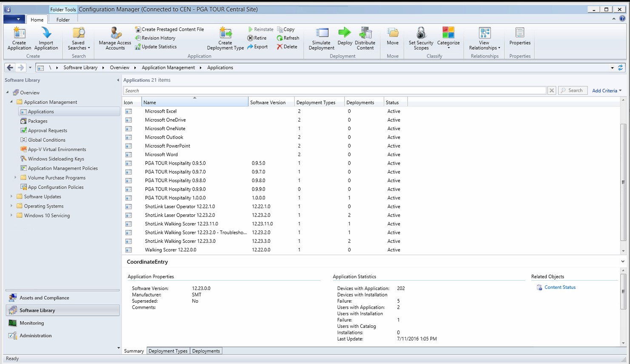630x364 pixels.
Task: Click the Distribute Content icon
Action: point(365,33)
